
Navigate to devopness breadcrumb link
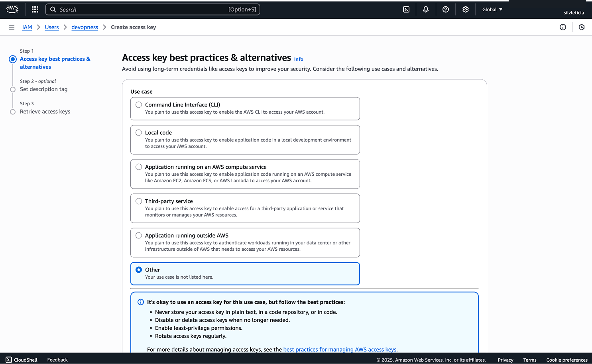coord(85,27)
